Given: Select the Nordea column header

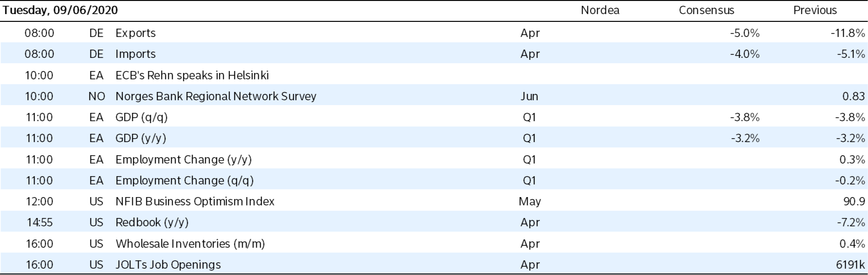Looking at the screenshot, I should tap(600, 10).
